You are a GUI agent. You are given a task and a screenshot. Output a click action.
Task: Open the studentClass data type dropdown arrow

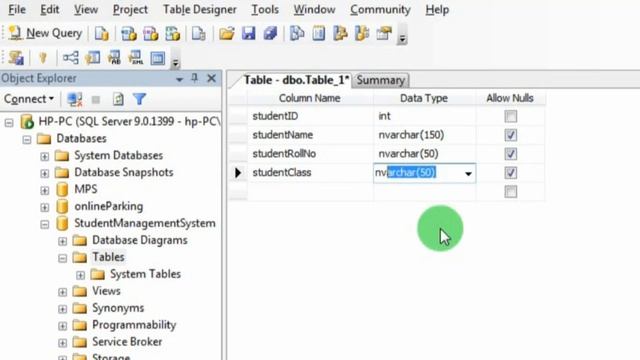point(468,173)
